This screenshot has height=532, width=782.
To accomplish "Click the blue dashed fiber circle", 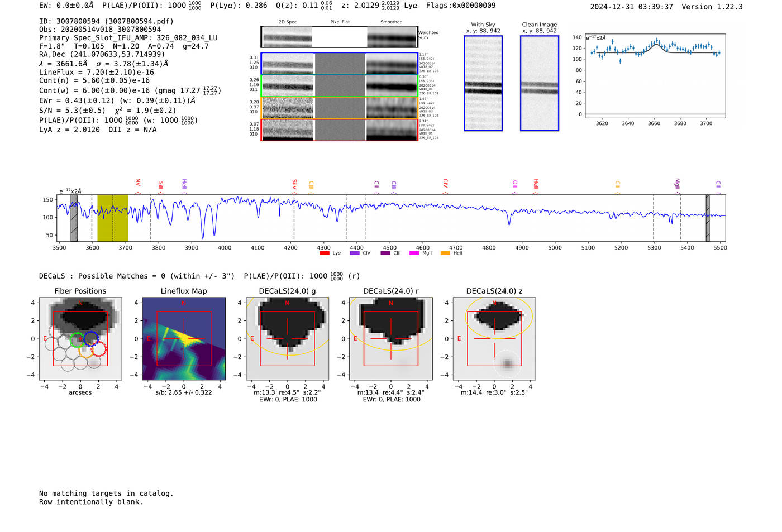I will point(91,338).
